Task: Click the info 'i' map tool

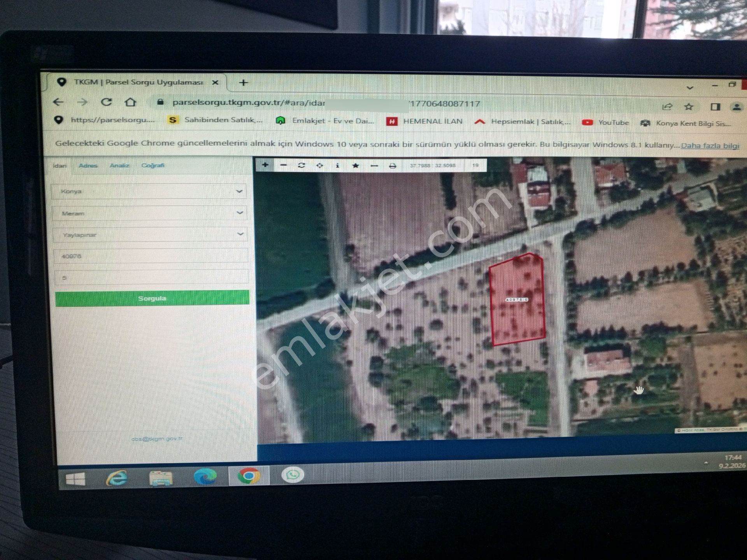Action: pos(337,165)
